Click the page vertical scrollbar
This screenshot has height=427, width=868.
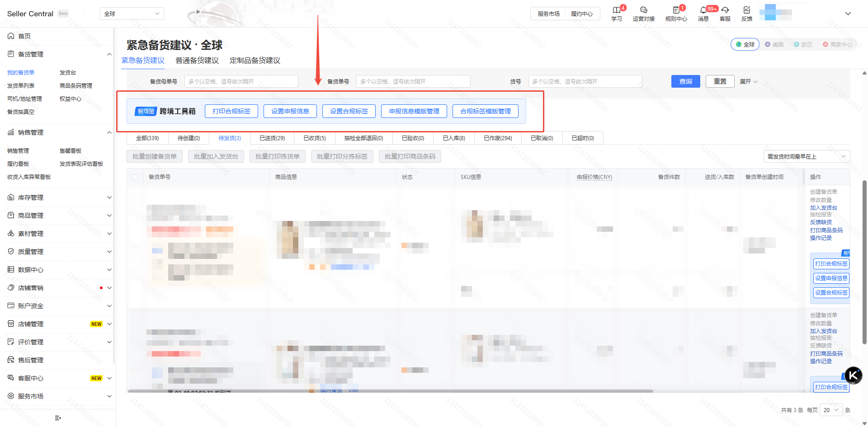point(864,262)
